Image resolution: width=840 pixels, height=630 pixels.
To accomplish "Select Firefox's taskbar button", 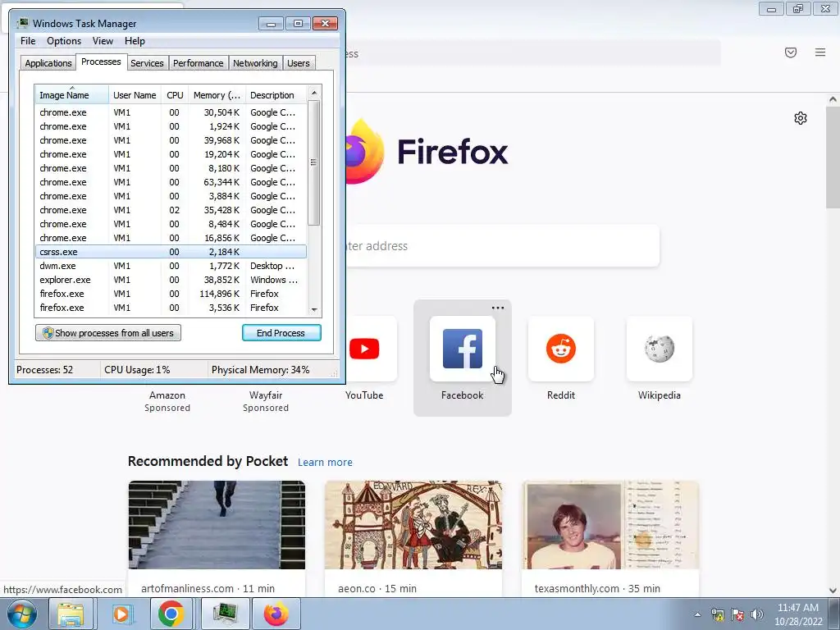I will point(276,614).
